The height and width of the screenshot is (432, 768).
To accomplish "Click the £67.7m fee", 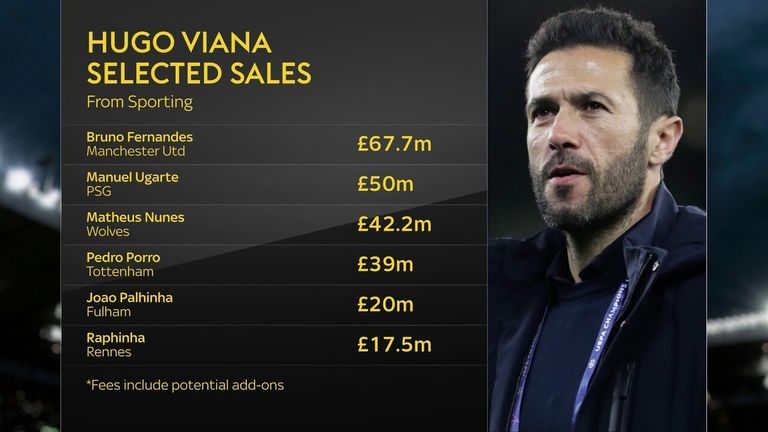I will pos(394,144).
